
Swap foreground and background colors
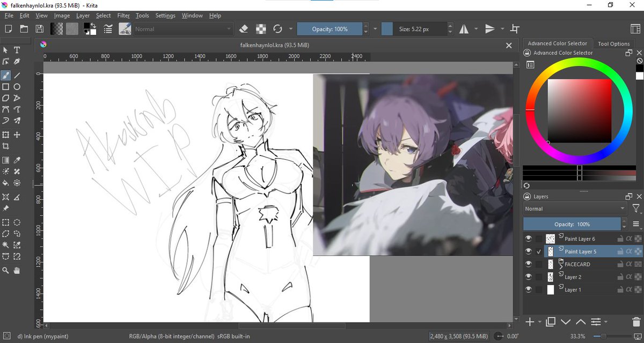click(x=92, y=25)
